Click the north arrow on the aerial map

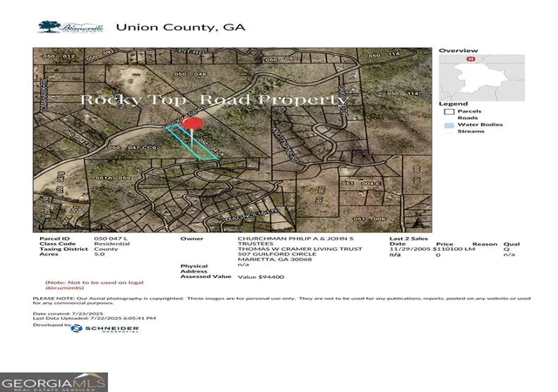[x=418, y=223]
